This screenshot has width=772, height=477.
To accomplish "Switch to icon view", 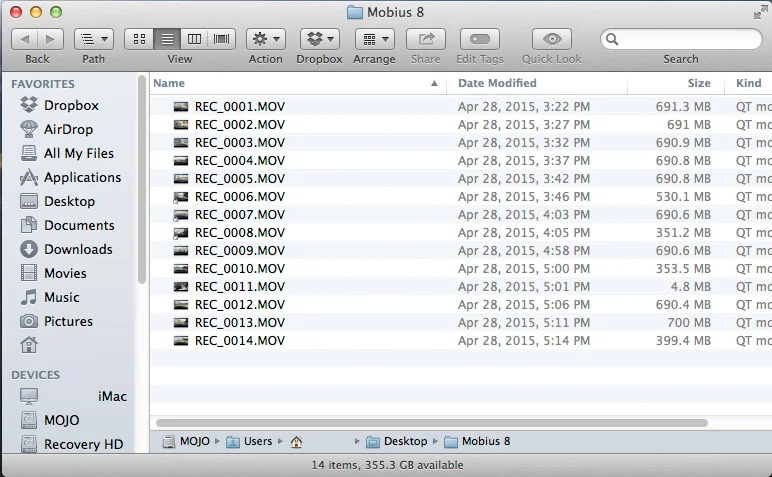I will pyautogui.click(x=139, y=39).
